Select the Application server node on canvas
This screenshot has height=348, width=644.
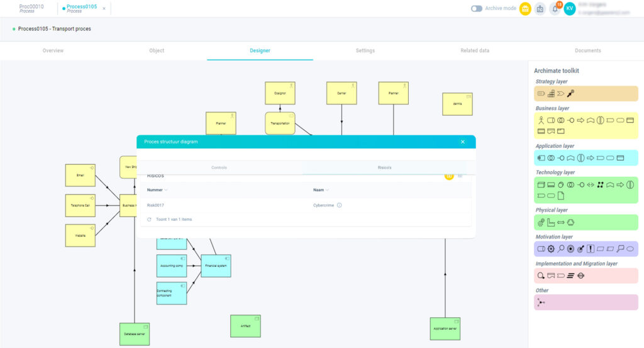(x=445, y=328)
